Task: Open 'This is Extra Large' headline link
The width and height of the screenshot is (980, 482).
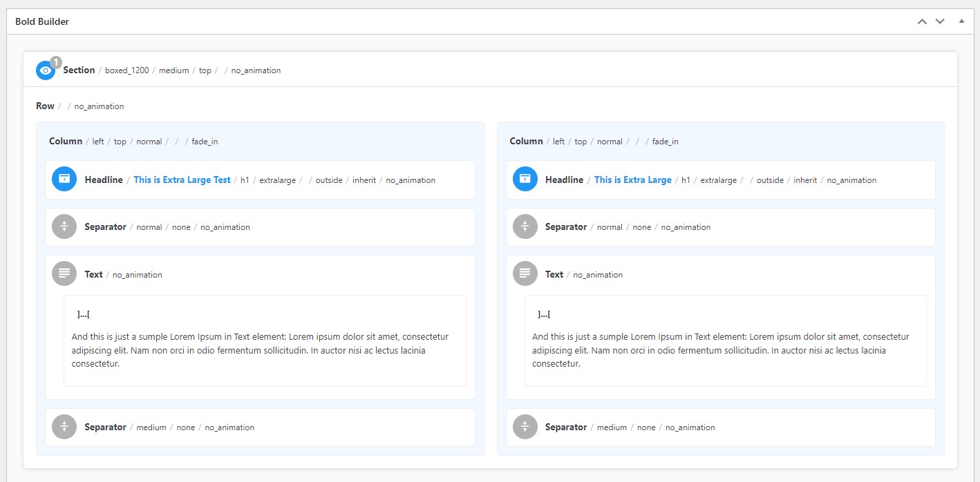Action: (x=633, y=180)
